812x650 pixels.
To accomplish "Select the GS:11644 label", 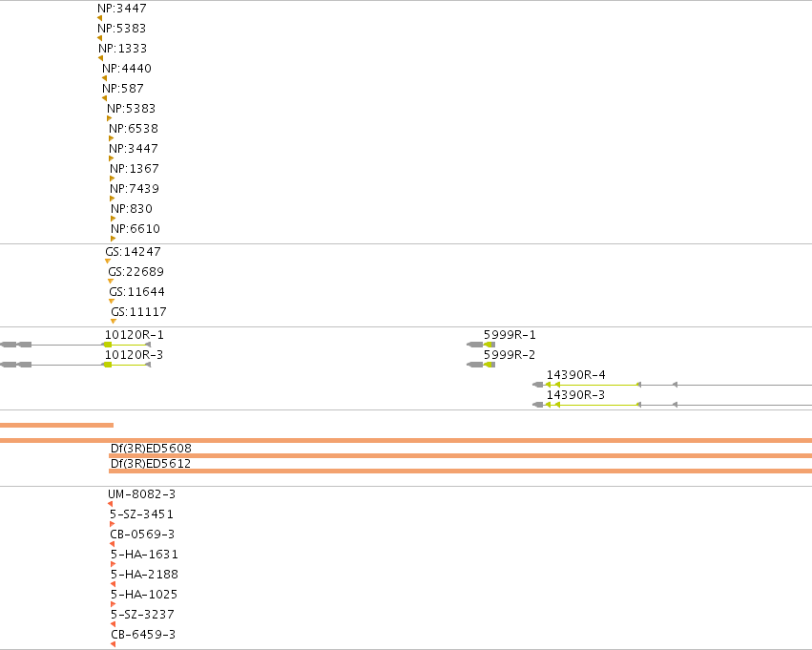I will point(137,292).
